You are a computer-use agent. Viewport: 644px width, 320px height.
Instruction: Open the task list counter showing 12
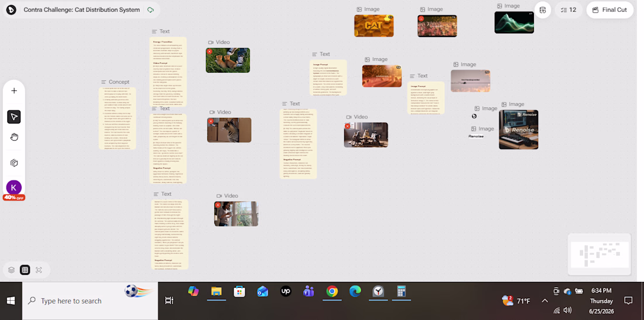pos(568,10)
